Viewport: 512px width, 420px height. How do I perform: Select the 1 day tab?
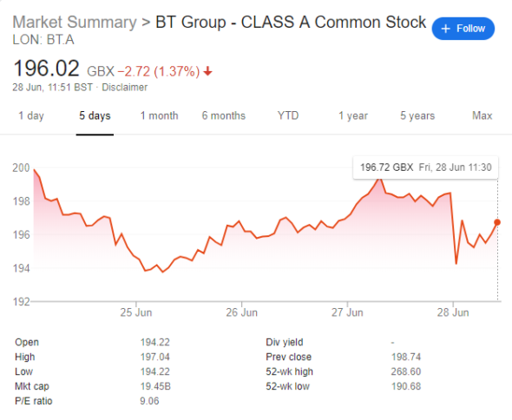click(x=31, y=115)
